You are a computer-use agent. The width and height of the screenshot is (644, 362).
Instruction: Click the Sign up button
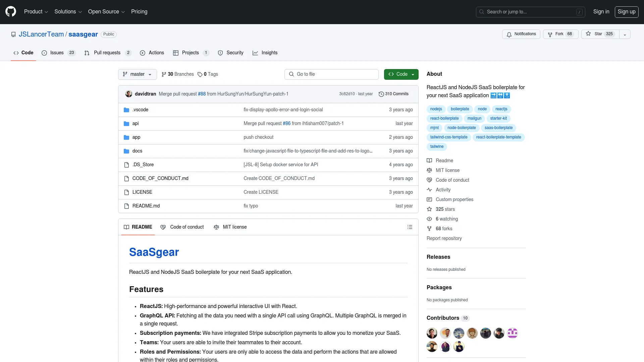point(627,12)
